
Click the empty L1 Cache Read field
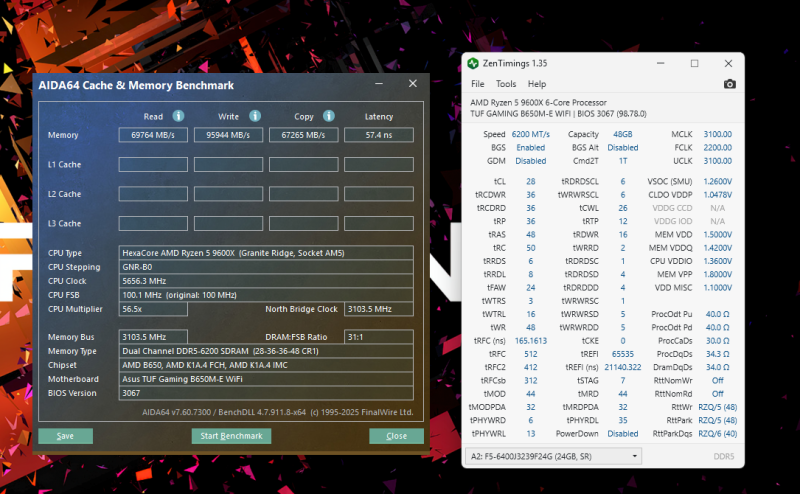point(153,164)
